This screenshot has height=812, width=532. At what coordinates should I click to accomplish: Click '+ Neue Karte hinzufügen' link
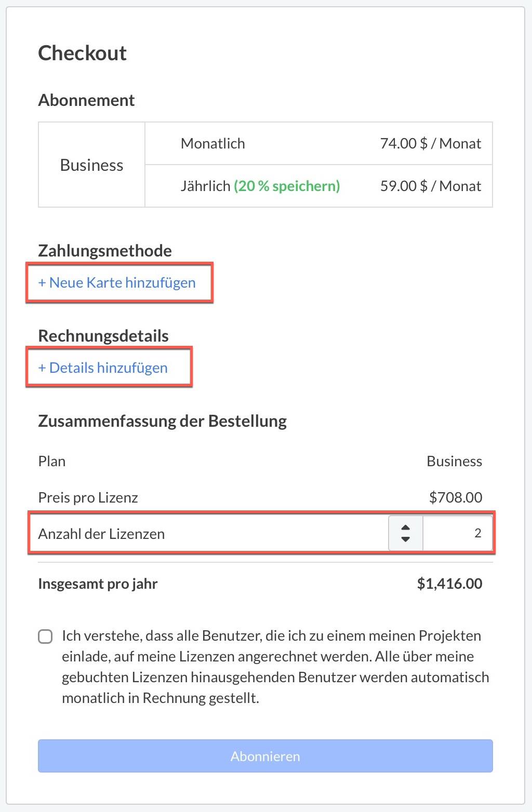(x=117, y=282)
